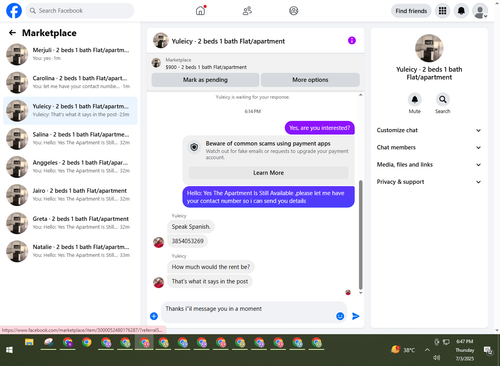Click the 'Speak Spanish.' message bubble

point(191,227)
